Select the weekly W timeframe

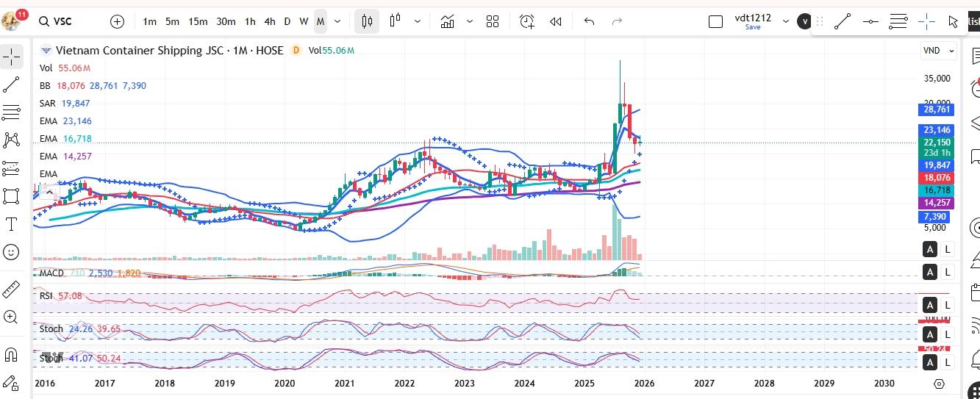click(304, 21)
